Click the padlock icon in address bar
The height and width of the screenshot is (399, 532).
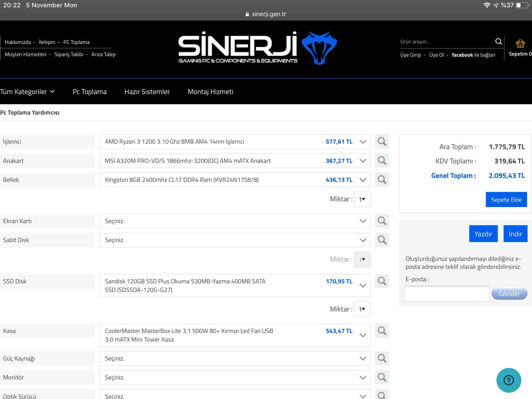click(247, 14)
